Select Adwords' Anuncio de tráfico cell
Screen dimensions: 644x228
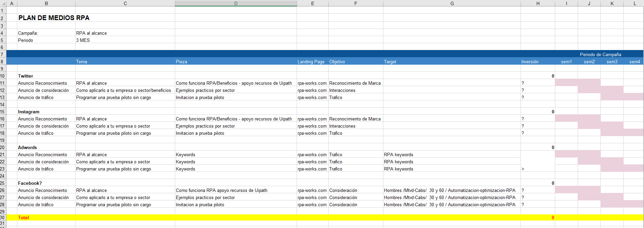click(x=46, y=169)
